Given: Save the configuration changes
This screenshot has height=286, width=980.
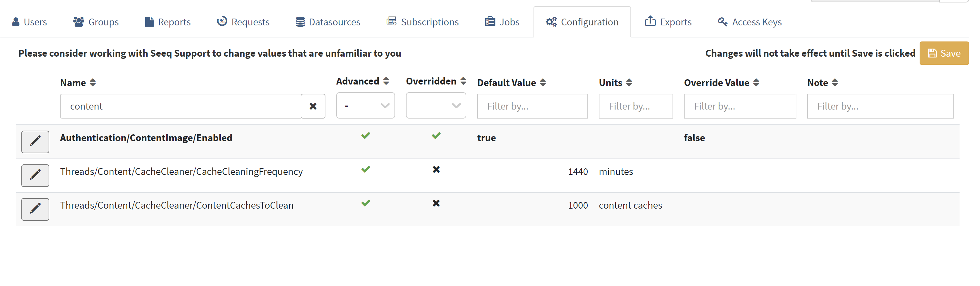Looking at the screenshot, I should click(944, 53).
